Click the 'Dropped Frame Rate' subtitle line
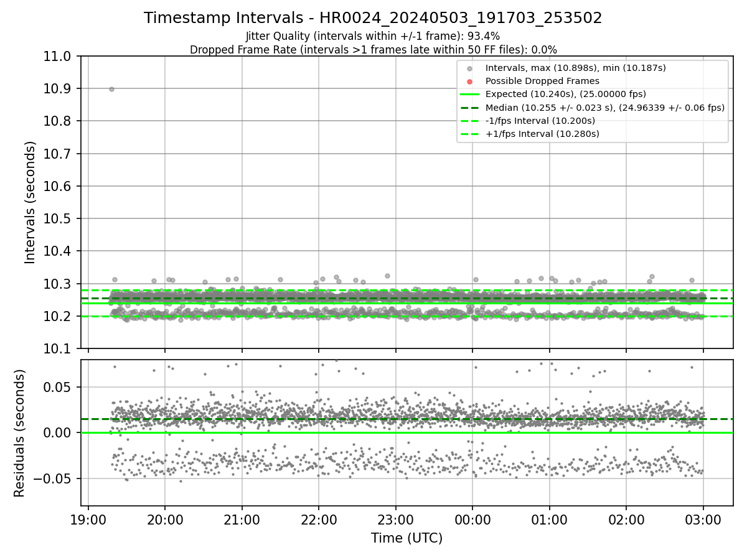The height and width of the screenshot is (560, 747). click(x=373, y=50)
